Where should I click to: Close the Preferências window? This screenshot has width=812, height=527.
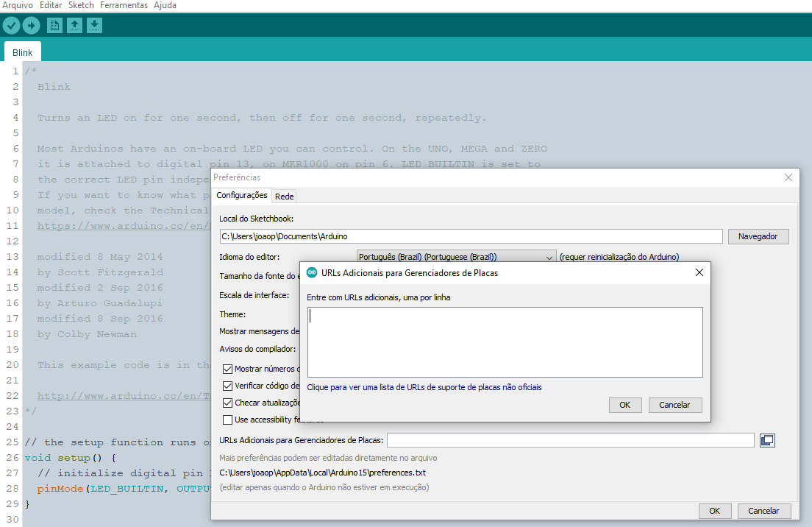[x=788, y=177]
